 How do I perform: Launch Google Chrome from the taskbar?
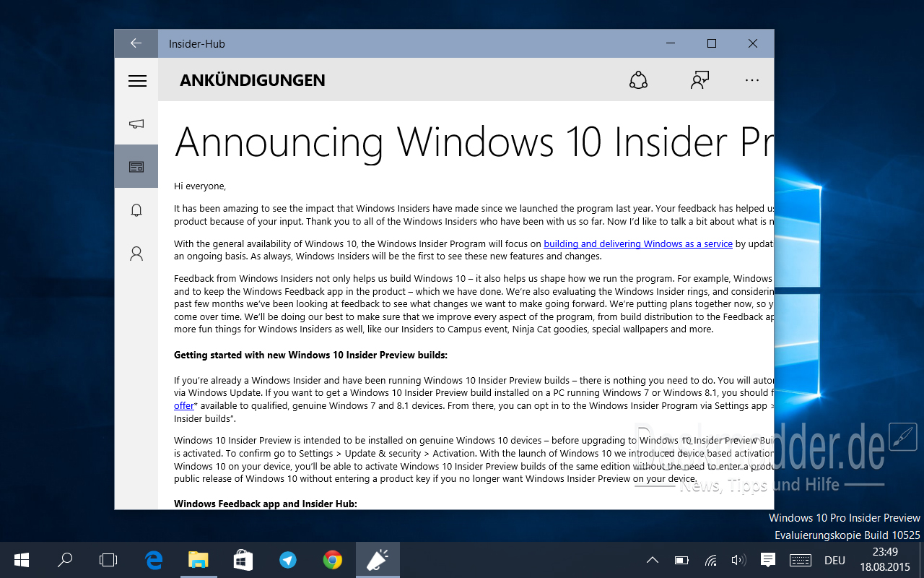(x=332, y=560)
